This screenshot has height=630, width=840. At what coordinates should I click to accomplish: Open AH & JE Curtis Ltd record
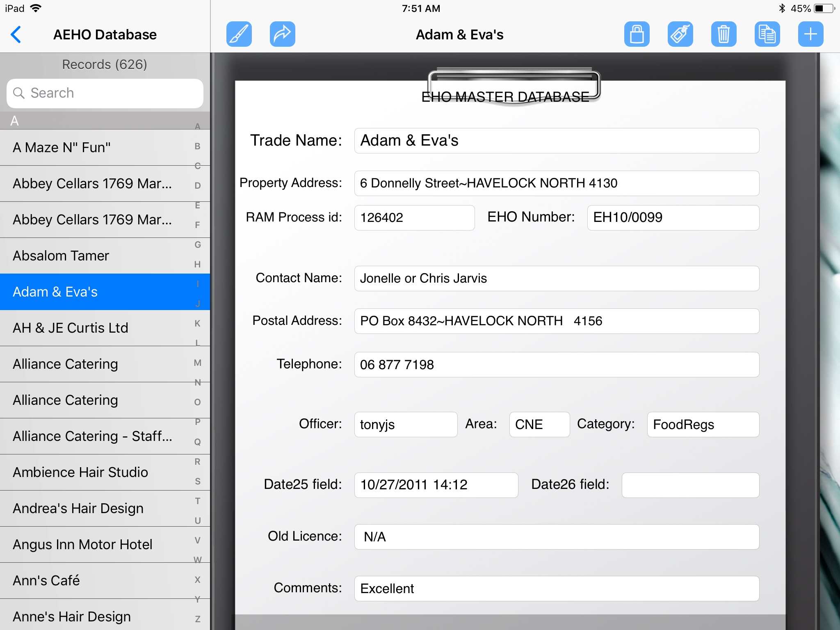click(x=94, y=328)
